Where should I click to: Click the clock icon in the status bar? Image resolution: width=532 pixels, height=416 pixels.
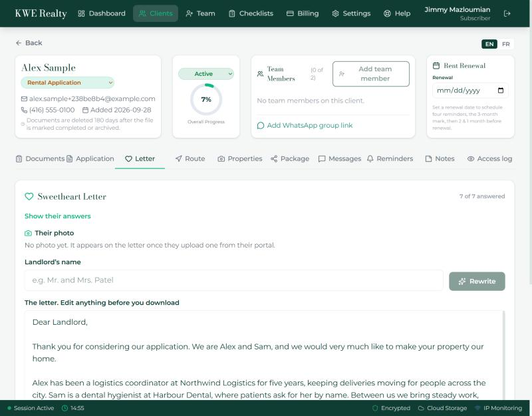(65, 408)
